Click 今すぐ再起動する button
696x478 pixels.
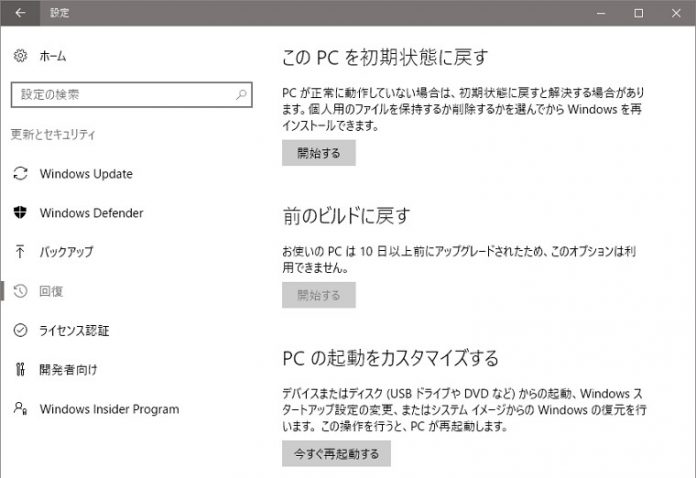click(336, 454)
